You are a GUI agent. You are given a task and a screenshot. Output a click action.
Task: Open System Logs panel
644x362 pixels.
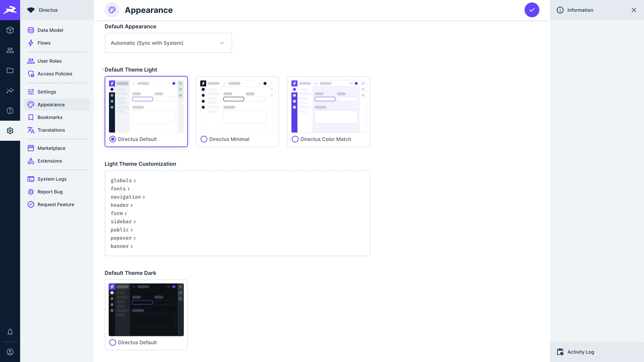click(x=52, y=178)
